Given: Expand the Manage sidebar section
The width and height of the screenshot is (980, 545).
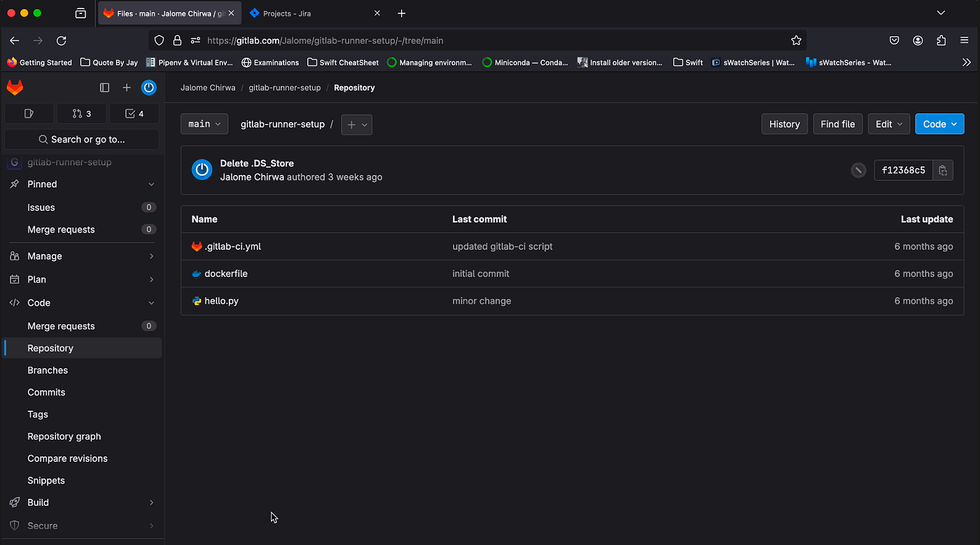Looking at the screenshot, I should click(x=82, y=256).
